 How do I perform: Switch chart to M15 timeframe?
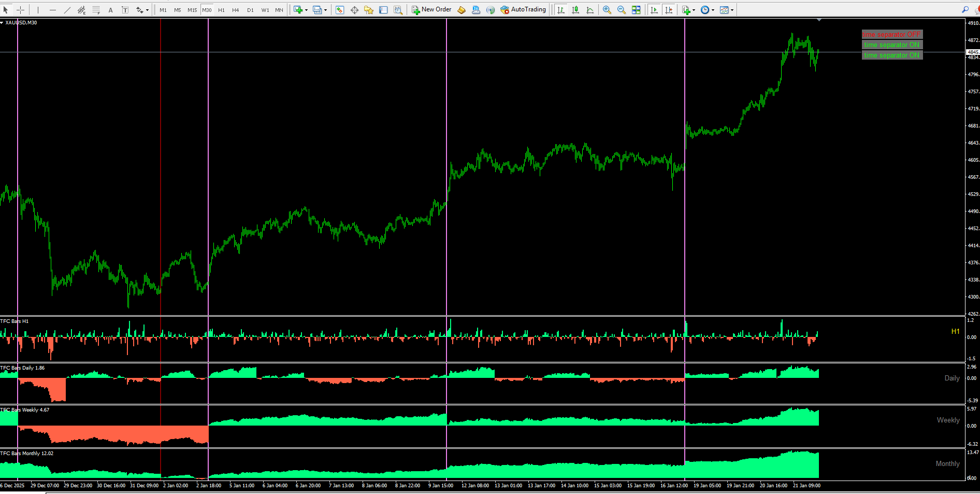[192, 10]
